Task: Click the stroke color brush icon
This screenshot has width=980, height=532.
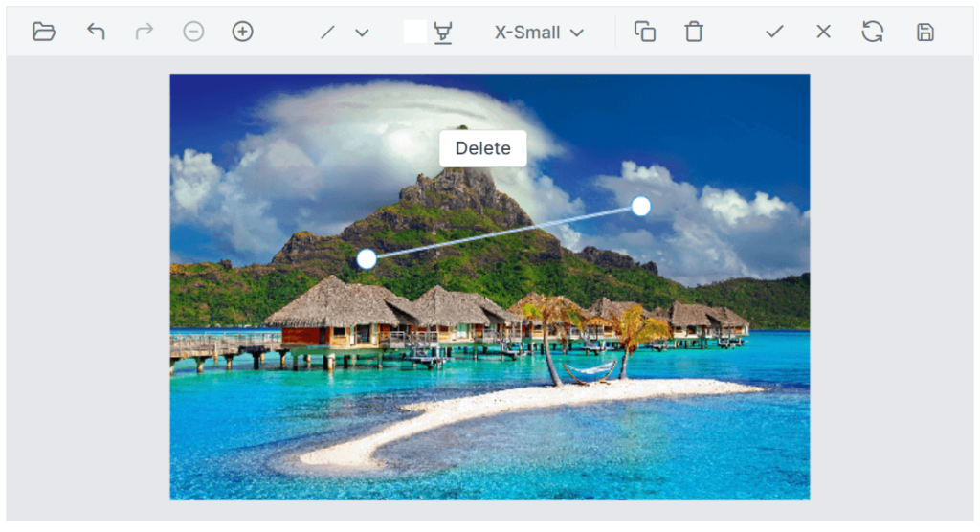Action: pyautogui.click(x=443, y=33)
